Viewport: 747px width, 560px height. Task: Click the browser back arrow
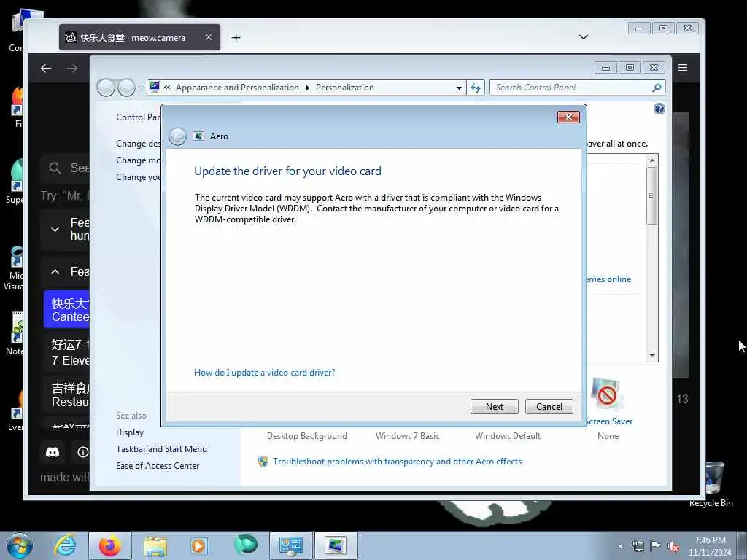(46, 69)
